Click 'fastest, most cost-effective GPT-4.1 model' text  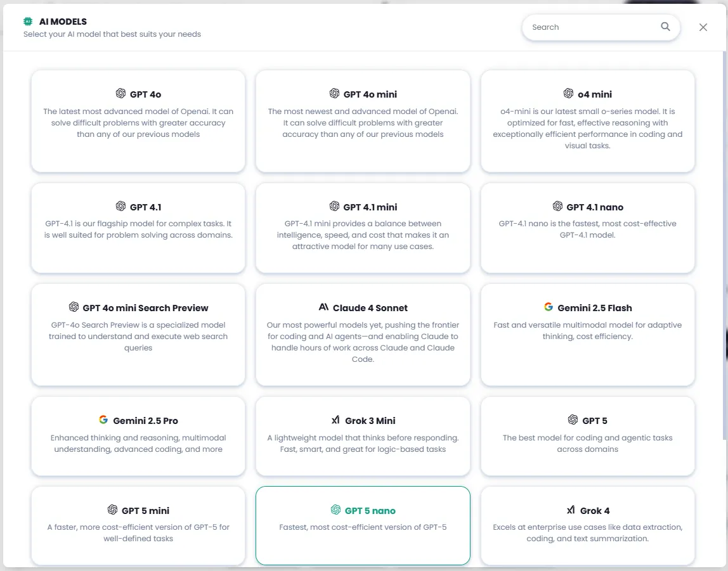click(587, 229)
